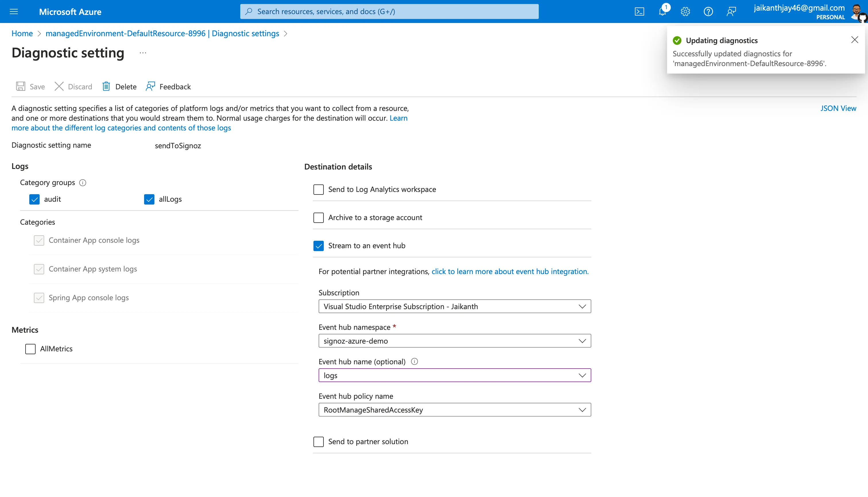
Task: Open the Event hub name dropdown
Action: [x=455, y=375]
